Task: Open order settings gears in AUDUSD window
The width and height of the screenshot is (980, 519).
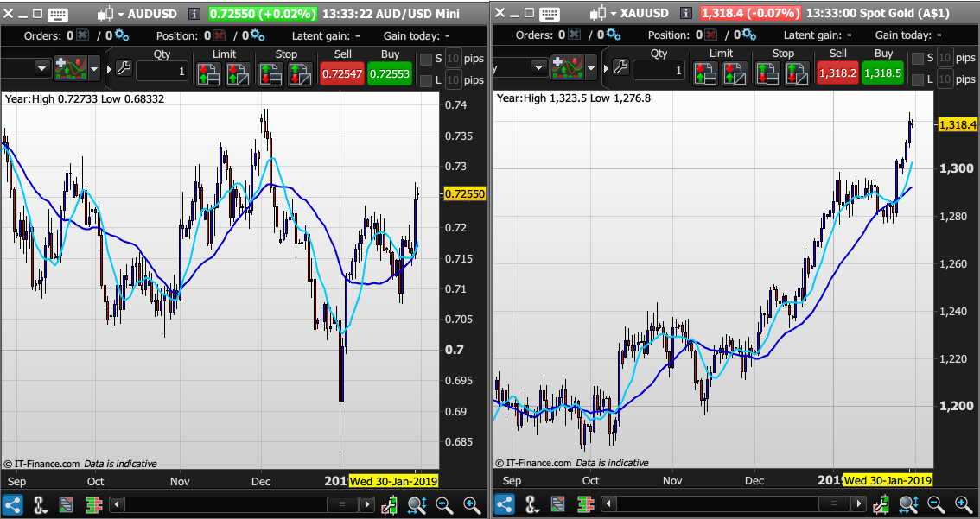Action: click(x=122, y=35)
